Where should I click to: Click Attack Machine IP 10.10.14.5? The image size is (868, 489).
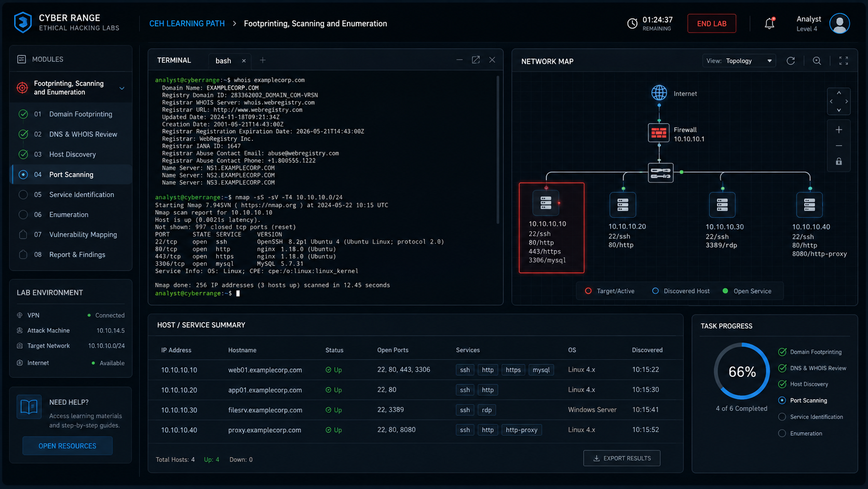[x=111, y=331]
